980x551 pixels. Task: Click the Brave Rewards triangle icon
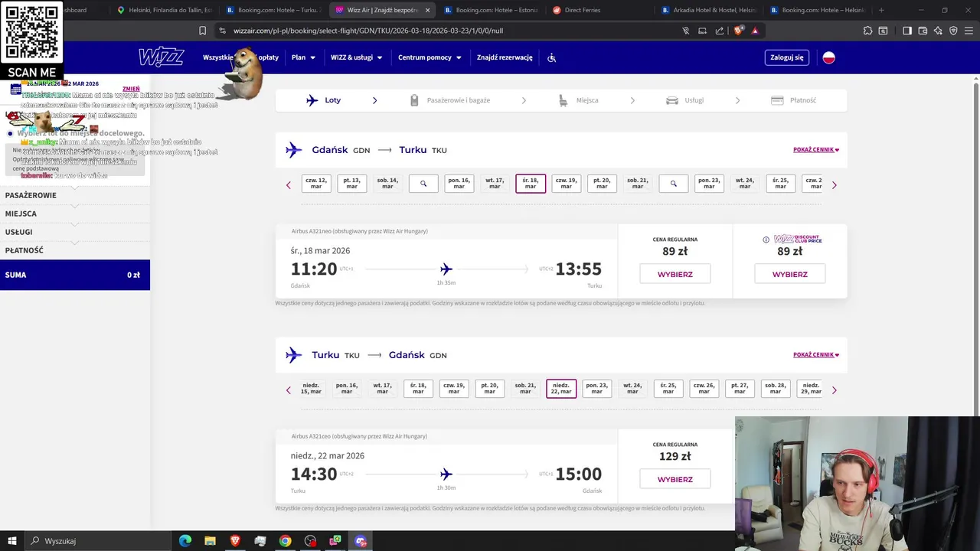point(755,31)
